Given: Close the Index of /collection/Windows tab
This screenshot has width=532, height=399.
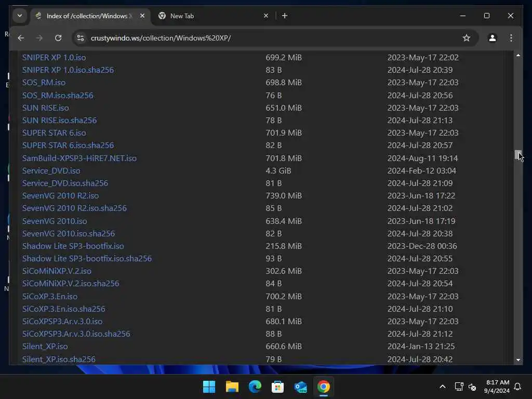Looking at the screenshot, I should 142,16.
